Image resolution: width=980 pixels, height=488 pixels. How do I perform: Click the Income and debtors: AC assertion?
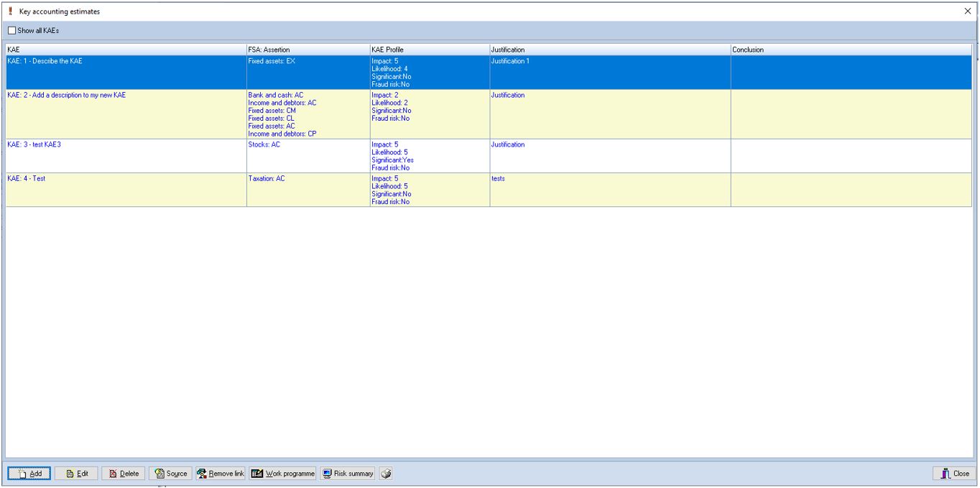[x=282, y=103]
